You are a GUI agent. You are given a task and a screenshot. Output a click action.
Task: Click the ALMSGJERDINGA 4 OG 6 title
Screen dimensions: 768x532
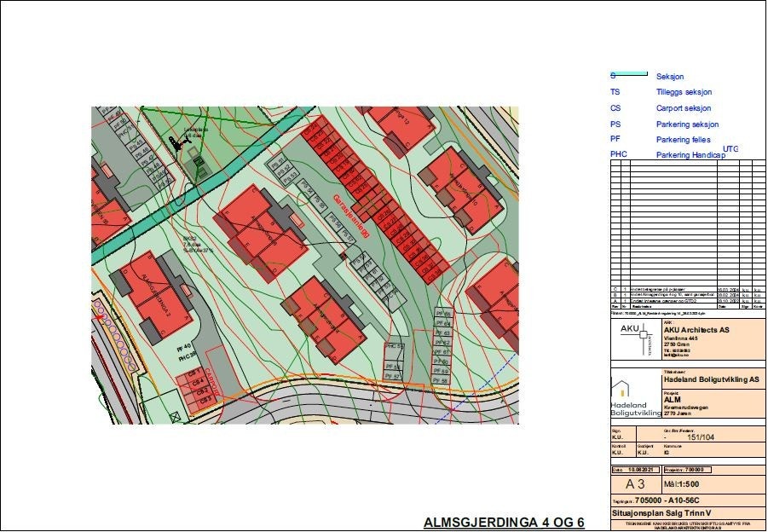[503, 522]
